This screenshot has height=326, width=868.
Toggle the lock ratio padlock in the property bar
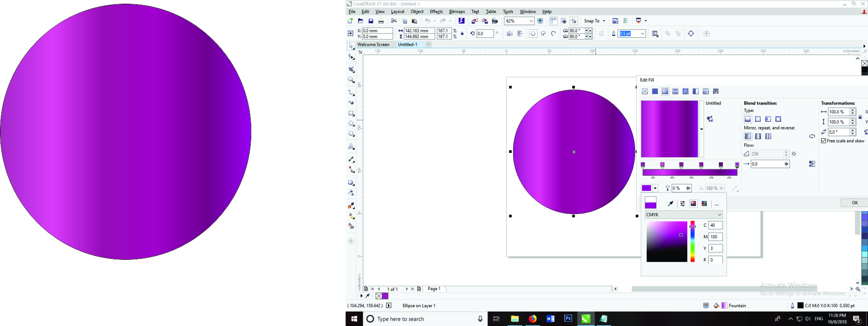tap(462, 34)
